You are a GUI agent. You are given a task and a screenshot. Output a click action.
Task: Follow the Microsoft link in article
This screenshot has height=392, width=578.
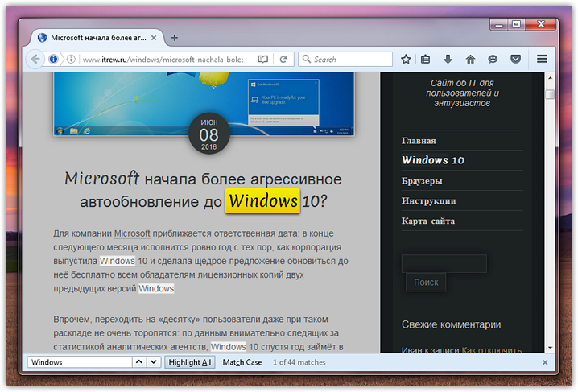(132, 233)
